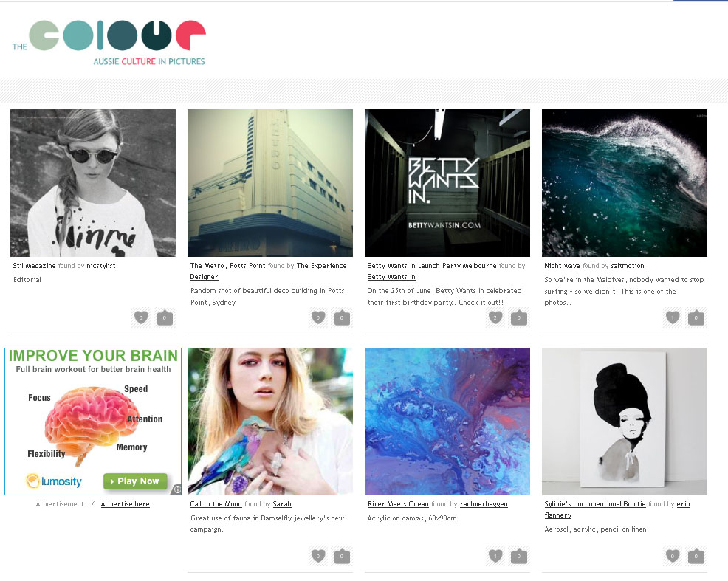The height and width of the screenshot is (581, 728).
Task: Open the Stil Magazine title link
Action: pyautogui.click(x=35, y=266)
